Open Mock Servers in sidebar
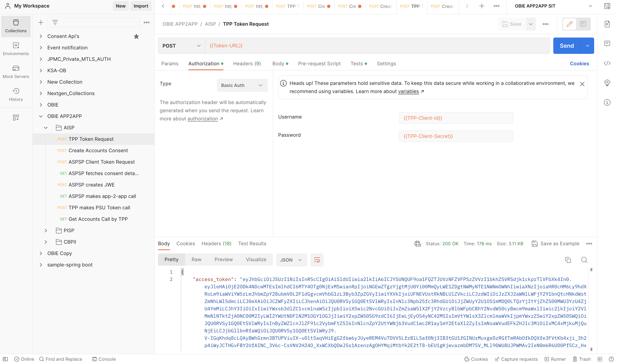 (x=16, y=72)
